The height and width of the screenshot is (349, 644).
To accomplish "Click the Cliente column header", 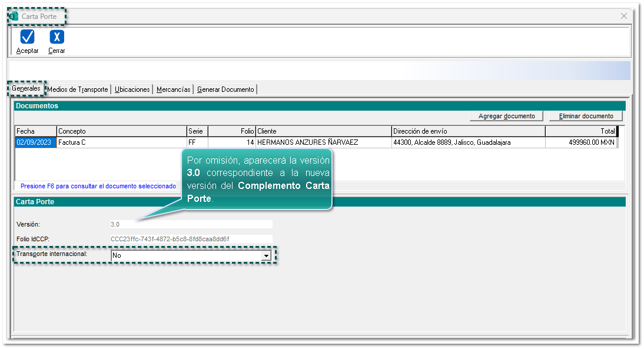I will click(x=323, y=131).
